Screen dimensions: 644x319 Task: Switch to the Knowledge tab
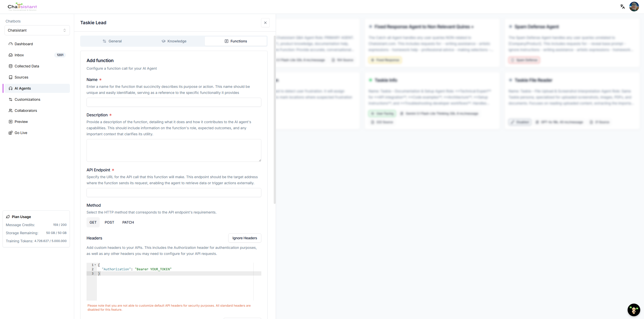(174, 41)
